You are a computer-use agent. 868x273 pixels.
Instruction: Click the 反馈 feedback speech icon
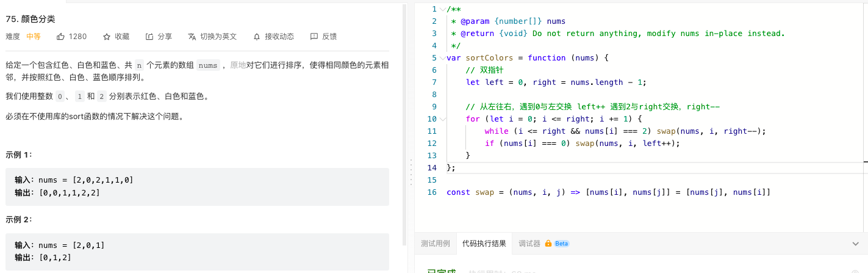click(x=314, y=37)
